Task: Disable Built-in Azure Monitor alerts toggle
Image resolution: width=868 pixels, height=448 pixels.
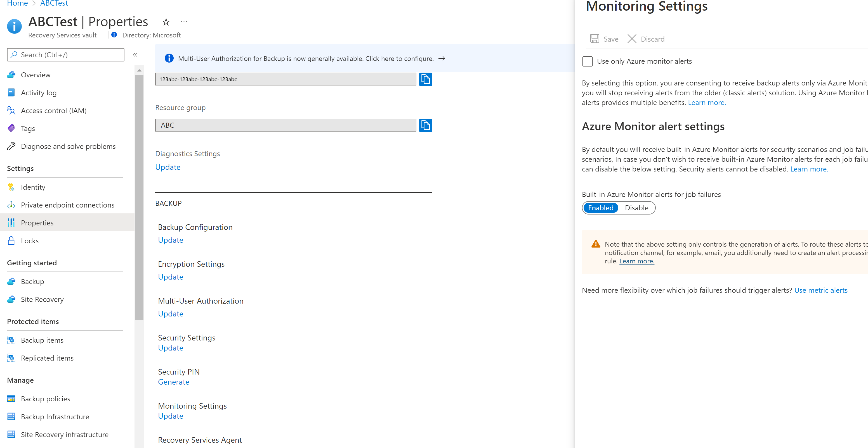Action: [x=636, y=208]
